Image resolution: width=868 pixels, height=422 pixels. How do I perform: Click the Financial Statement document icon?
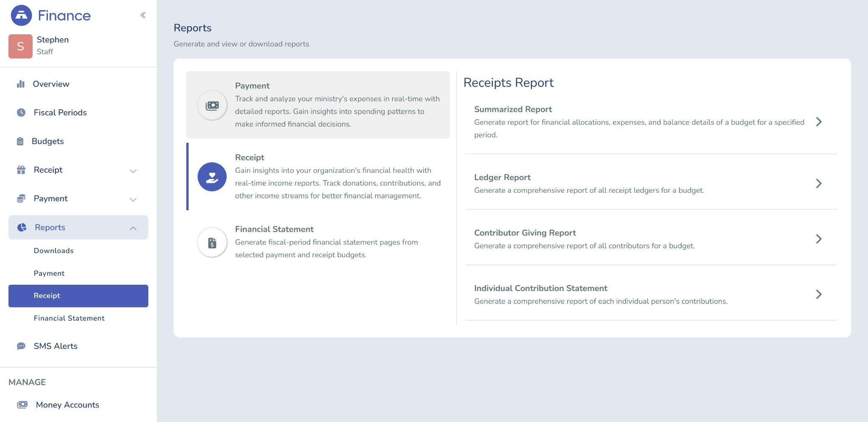tap(212, 243)
